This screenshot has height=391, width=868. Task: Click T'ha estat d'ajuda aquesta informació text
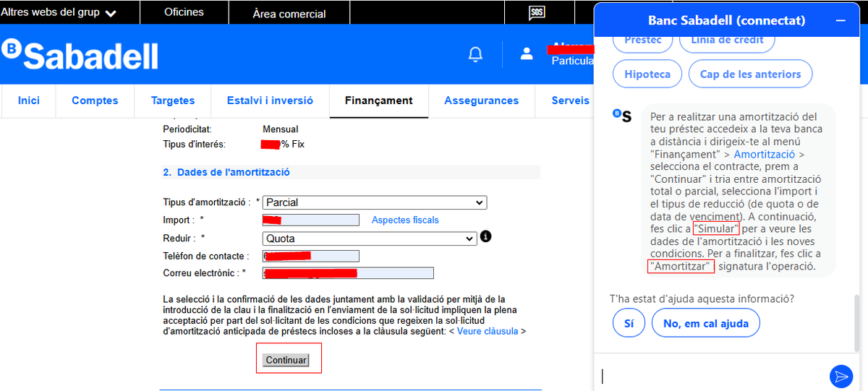click(702, 298)
